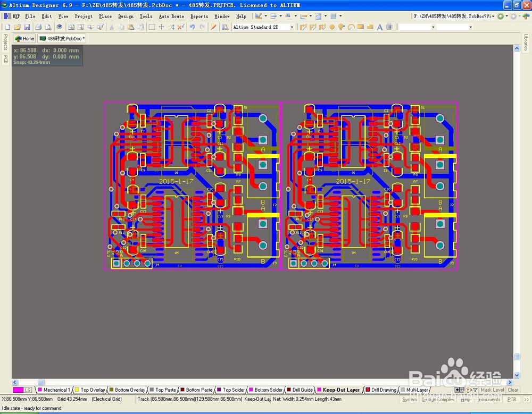
Task: Select the Move Selection cross tool
Action: pos(162,27)
